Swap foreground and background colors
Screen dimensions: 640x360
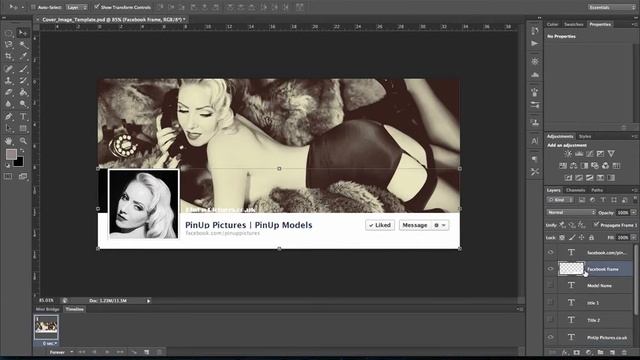[x=22, y=150]
